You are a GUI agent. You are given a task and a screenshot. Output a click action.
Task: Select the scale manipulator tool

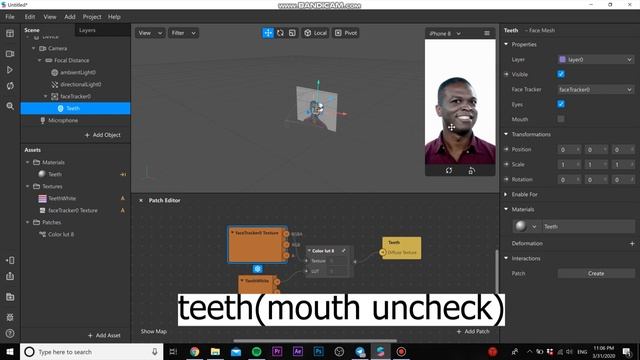[x=292, y=33]
